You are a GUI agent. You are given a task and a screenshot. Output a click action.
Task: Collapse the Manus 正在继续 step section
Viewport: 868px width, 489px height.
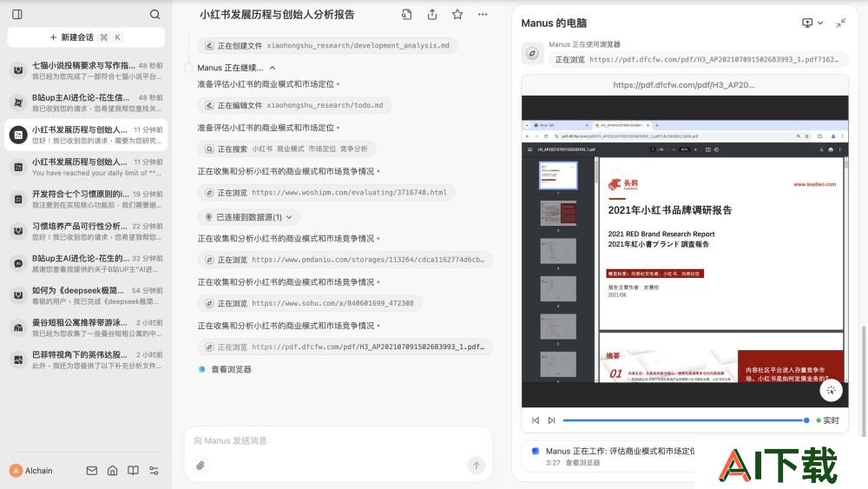[273, 68]
